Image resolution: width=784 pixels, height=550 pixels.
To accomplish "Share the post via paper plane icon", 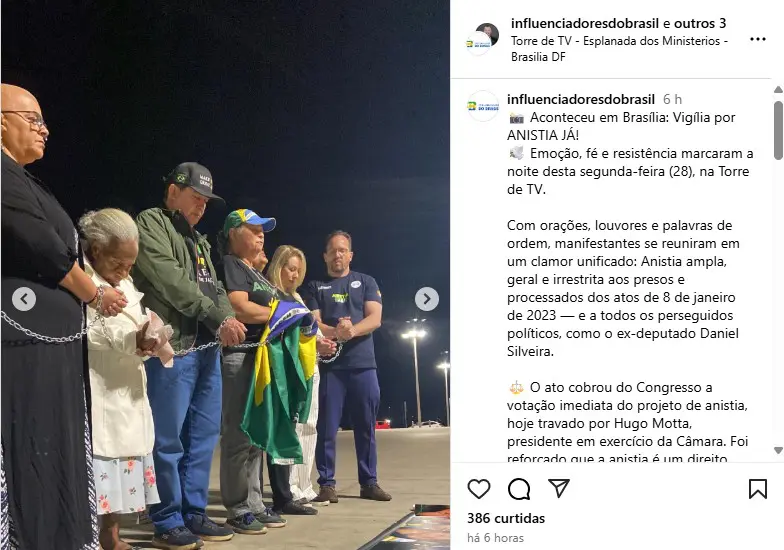I will (x=558, y=488).
